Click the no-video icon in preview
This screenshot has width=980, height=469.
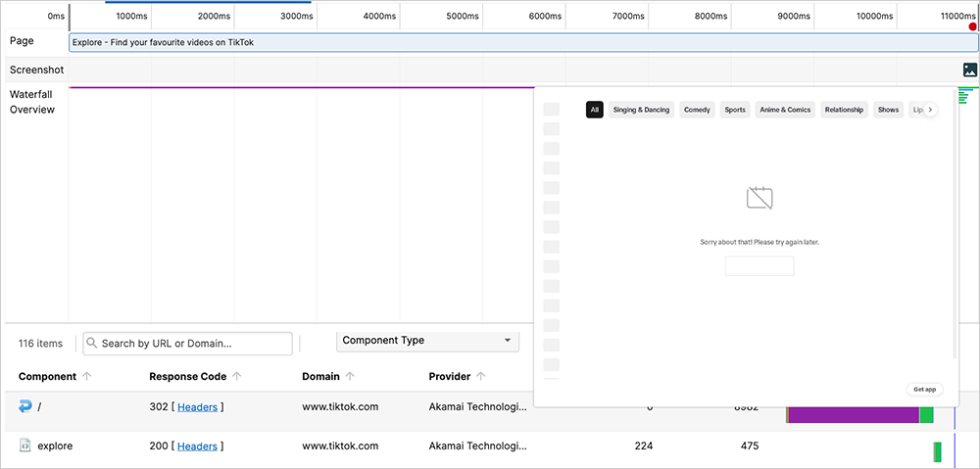pyautogui.click(x=759, y=199)
